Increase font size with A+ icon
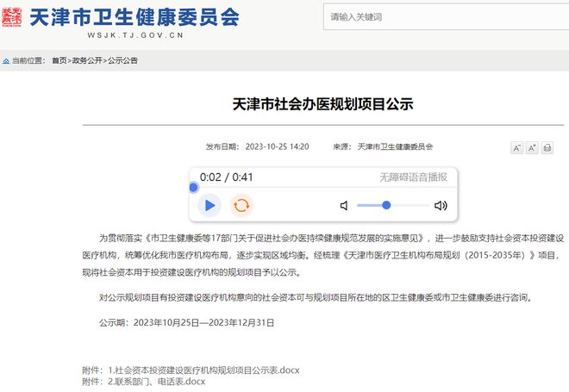 click(x=532, y=148)
